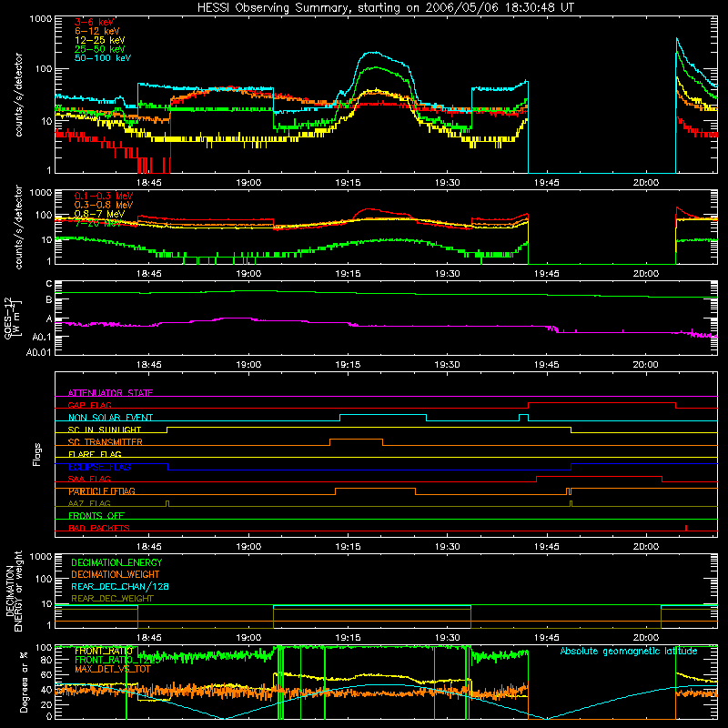Click the DECIMATION_WEIGHT legend label
This screenshot has height=728, width=728.
coord(116,574)
